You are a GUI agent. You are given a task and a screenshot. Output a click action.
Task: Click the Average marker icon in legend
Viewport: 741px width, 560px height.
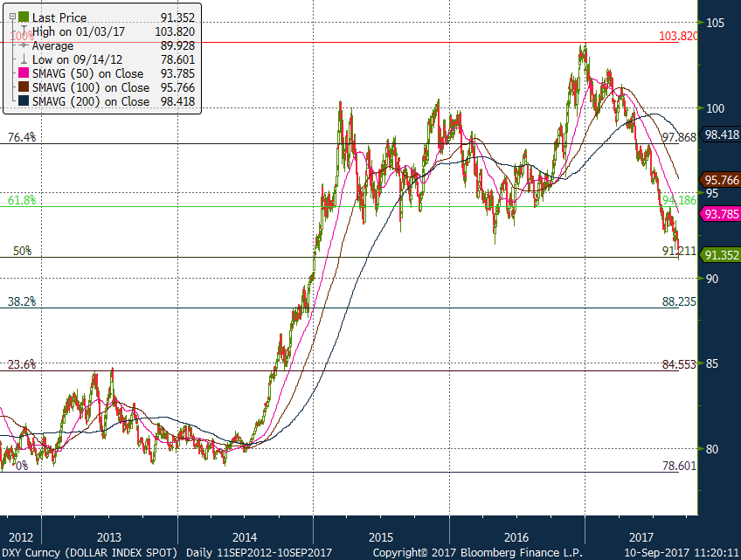tap(23, 45)
